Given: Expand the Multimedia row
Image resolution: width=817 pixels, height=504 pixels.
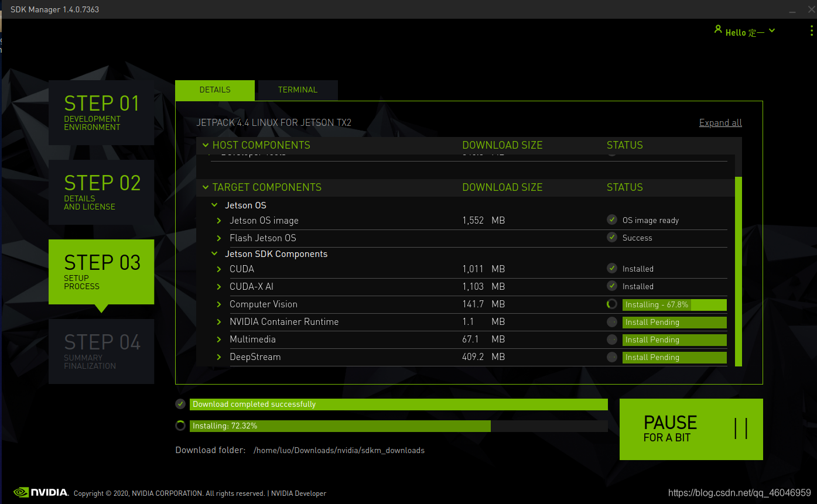Looking at the screenshot, I should [x=219, y=340].
